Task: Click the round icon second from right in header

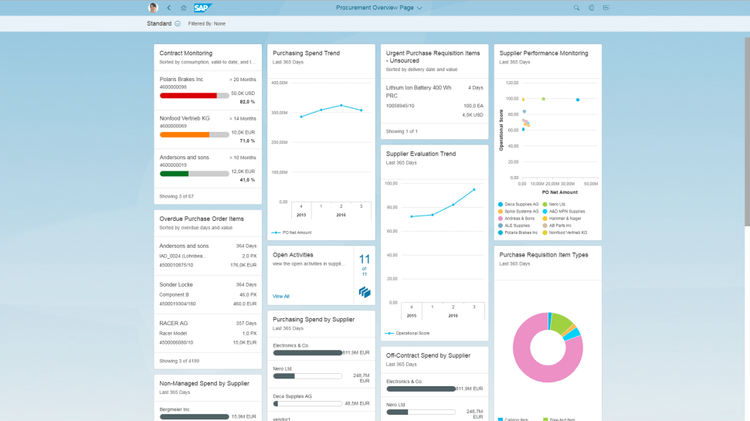Action: [591, 8]
